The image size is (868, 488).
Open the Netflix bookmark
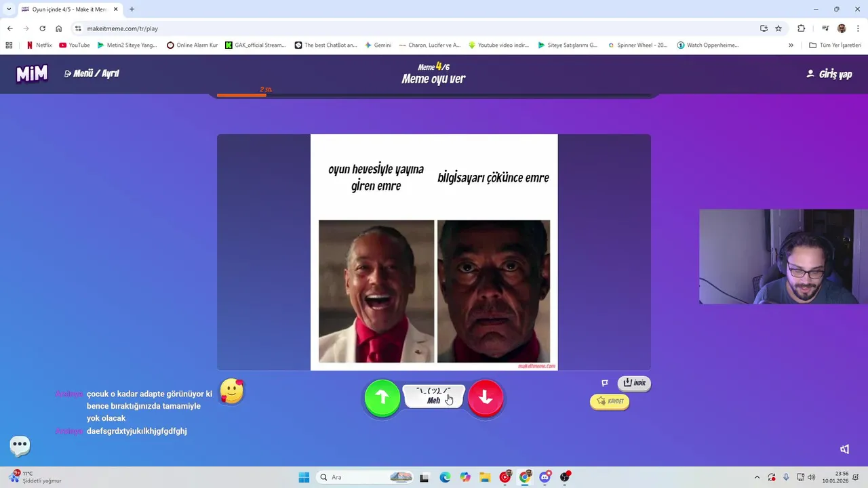[39, 45]
